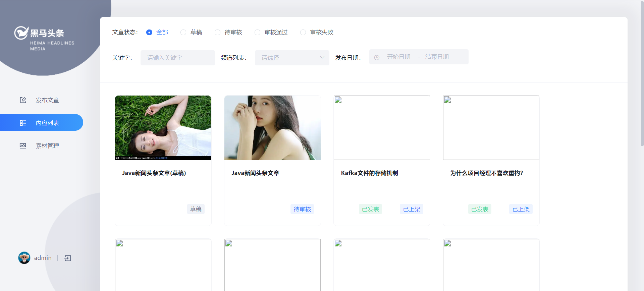
Task: Click broken image of Kafka文件的存储机制 card
Action: coord(382,128)
